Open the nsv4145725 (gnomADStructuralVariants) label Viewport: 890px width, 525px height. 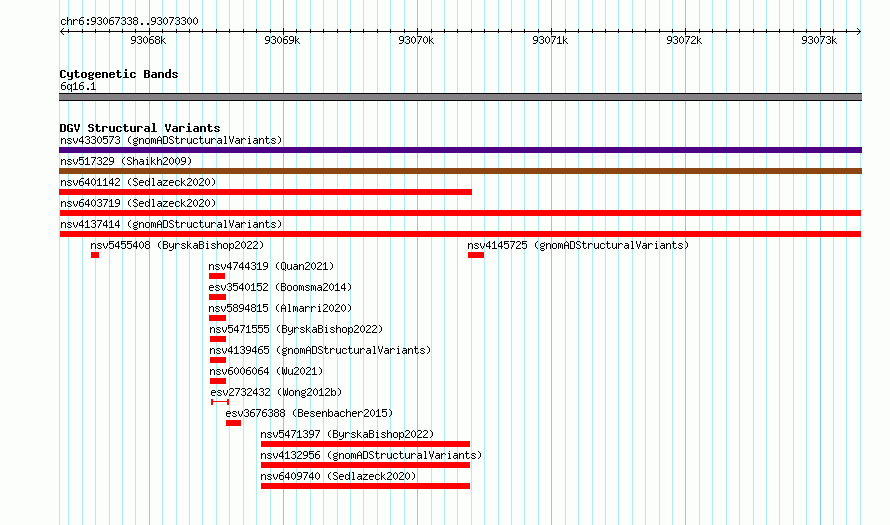coord(578,245)
